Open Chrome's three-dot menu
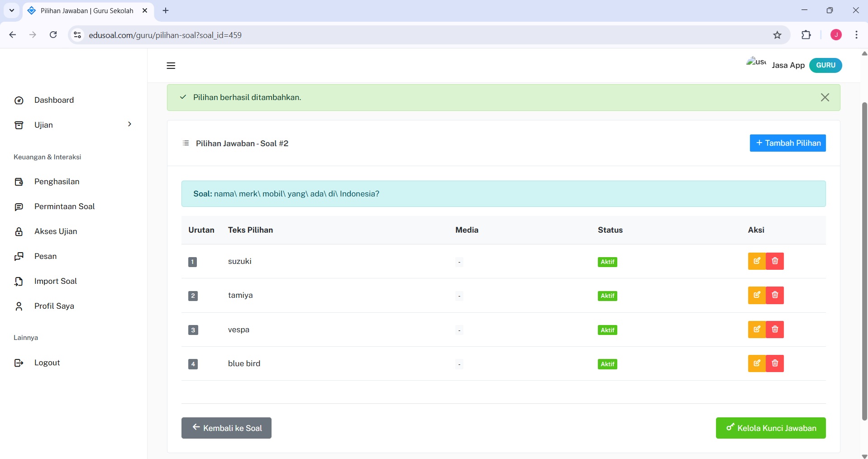 856,35
